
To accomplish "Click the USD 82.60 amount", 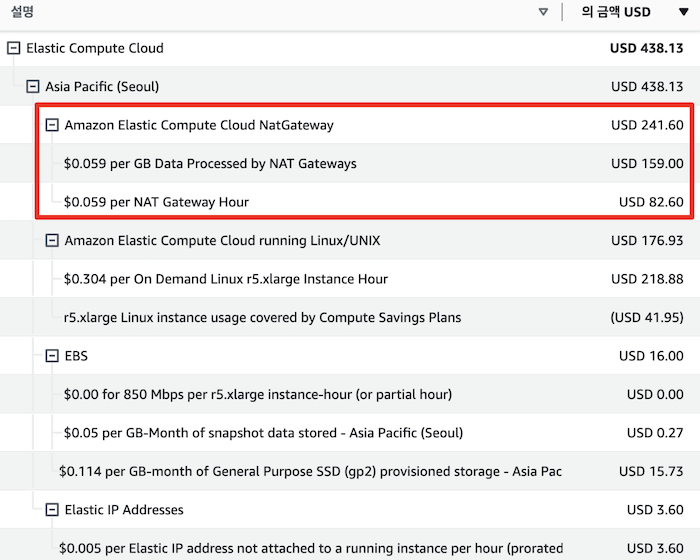I will (x=651, y=202).
